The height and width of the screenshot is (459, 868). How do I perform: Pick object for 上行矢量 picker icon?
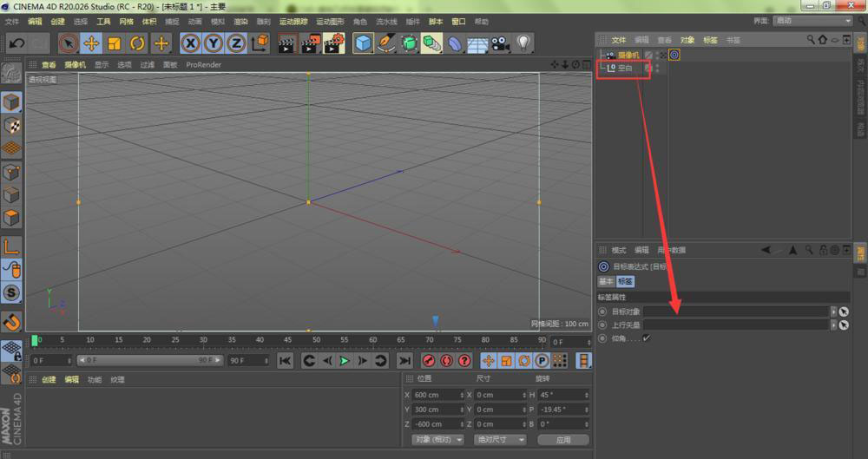coord(844,325)
